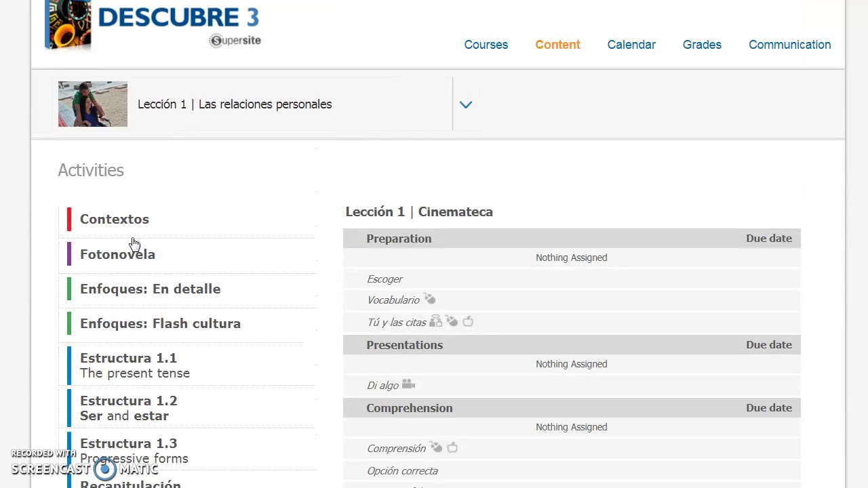Screen dimensions: 868x488
Task: Click the lesson title Lección 1 | Las relaciones personales
Action: click(x=235, y=104)
